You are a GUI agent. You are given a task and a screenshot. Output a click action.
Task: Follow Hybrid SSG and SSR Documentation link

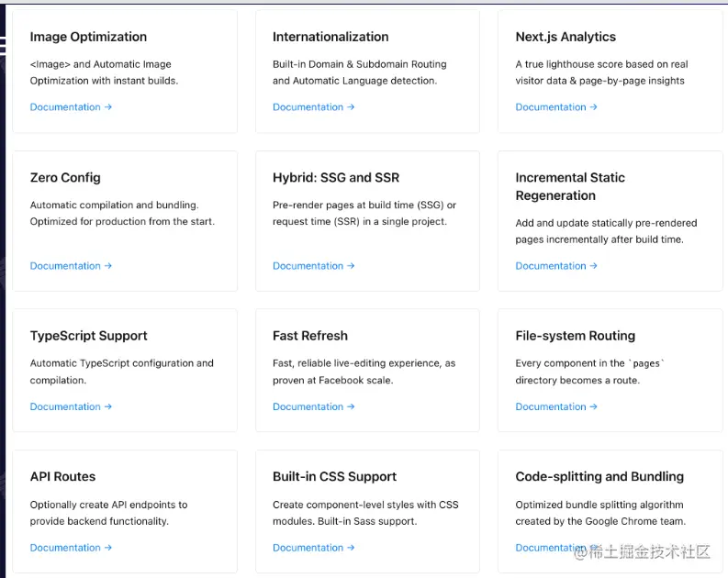coord(313,266)
